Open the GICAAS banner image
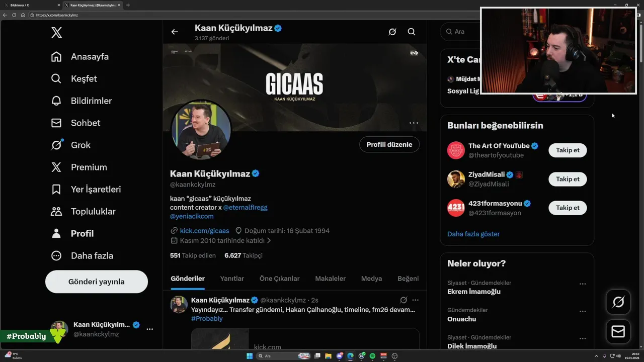 [x=294, y=87]
